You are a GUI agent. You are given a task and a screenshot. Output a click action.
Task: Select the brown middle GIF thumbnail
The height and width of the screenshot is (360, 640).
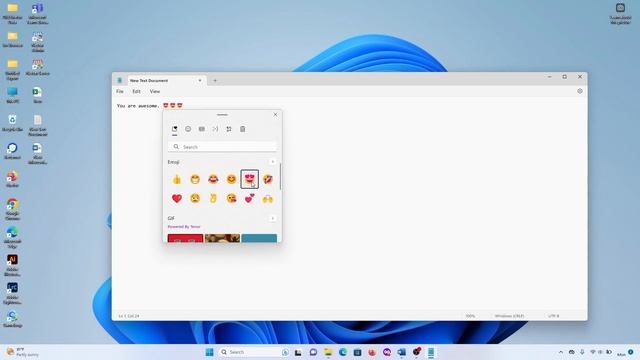(x=222, y=238)
